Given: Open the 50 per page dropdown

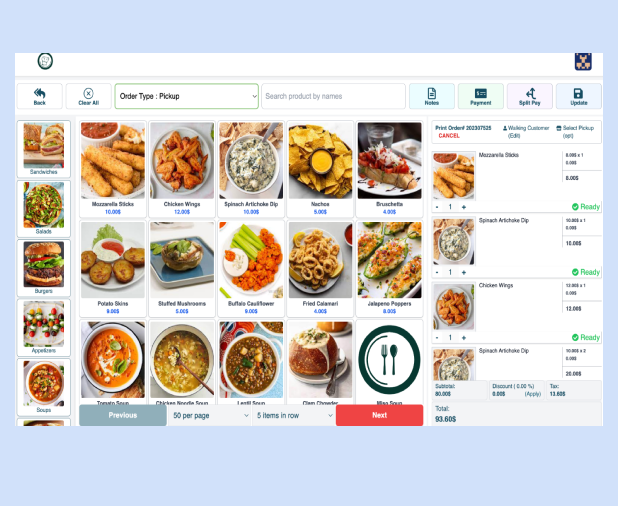Looking at the screenshot, I should (210, 415).
